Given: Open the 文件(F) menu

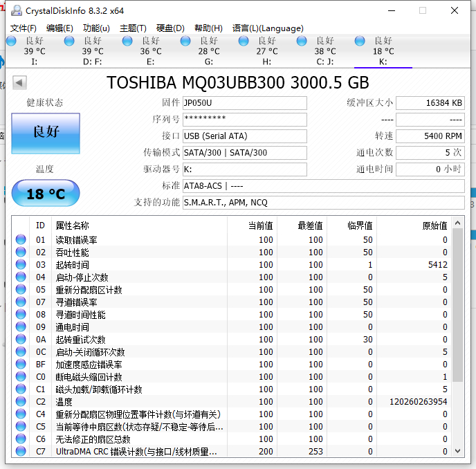Looking at the screenshot, I should (x=24, y=28).
